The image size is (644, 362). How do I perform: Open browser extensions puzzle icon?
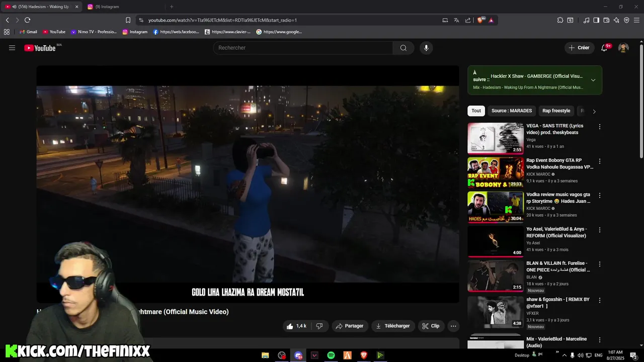click(560, 20)
